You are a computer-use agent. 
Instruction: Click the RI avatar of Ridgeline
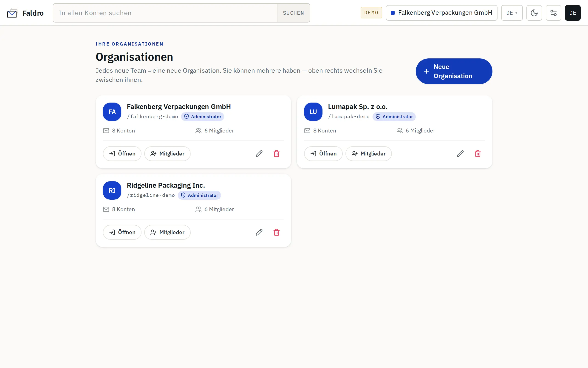point(112,190)
